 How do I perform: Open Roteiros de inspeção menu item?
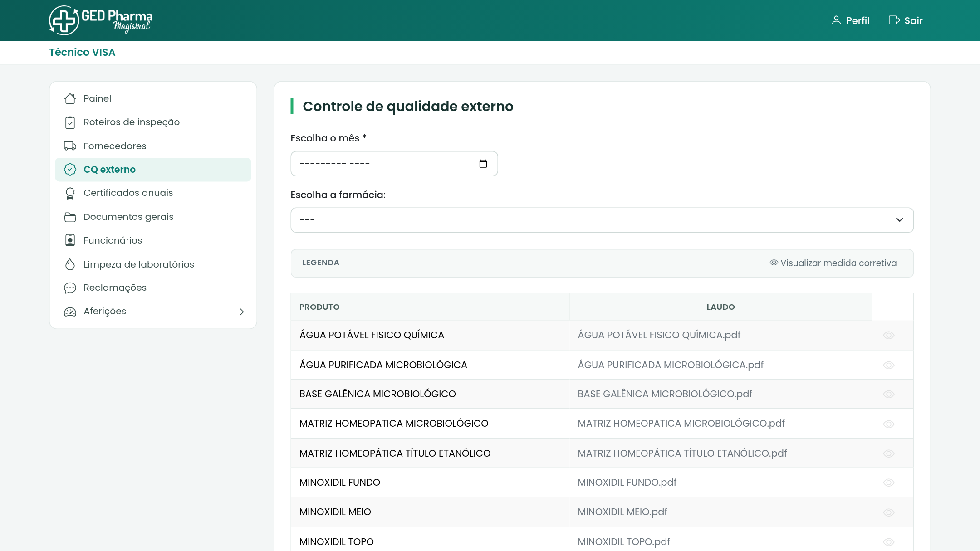153,122
